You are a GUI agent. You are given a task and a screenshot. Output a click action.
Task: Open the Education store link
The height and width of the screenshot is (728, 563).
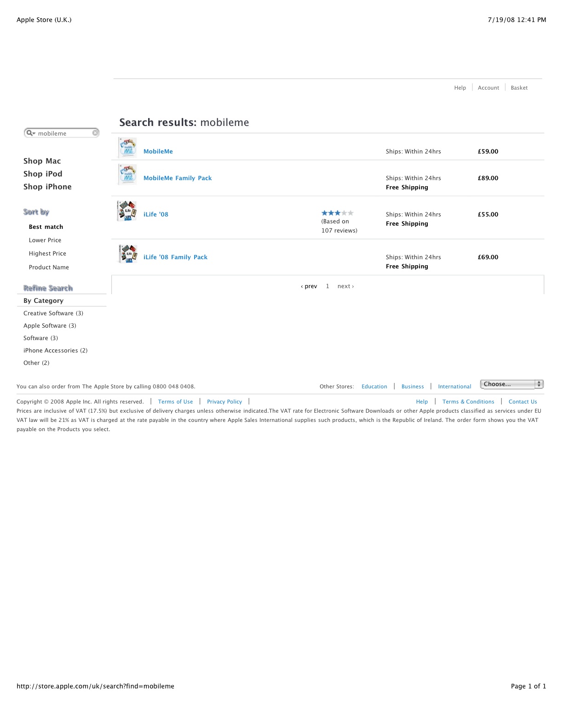[374, 387]
